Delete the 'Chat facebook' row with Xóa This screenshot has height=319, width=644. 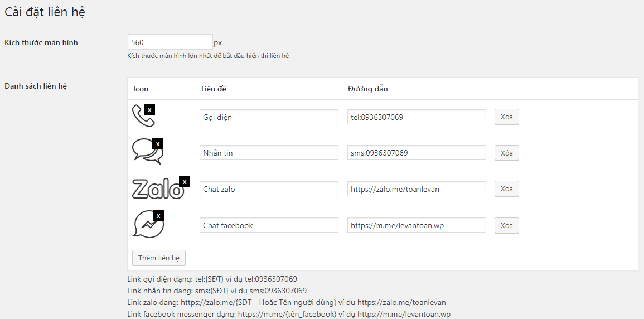pos(506,225)
